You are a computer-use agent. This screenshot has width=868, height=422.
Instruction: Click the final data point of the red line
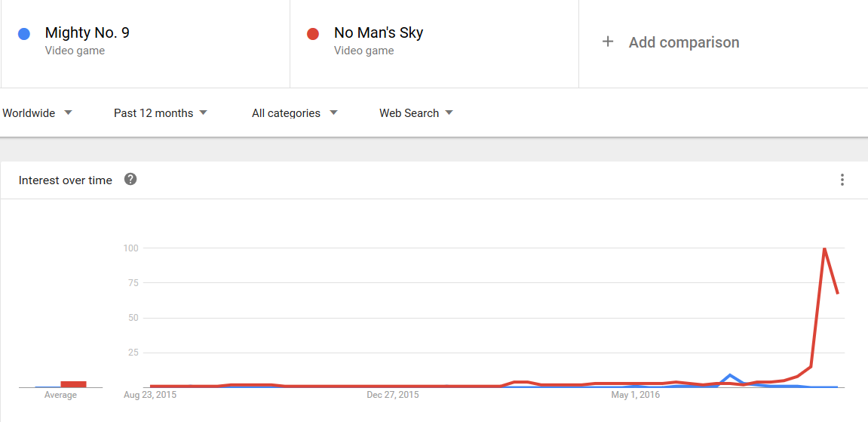(838, 293)
